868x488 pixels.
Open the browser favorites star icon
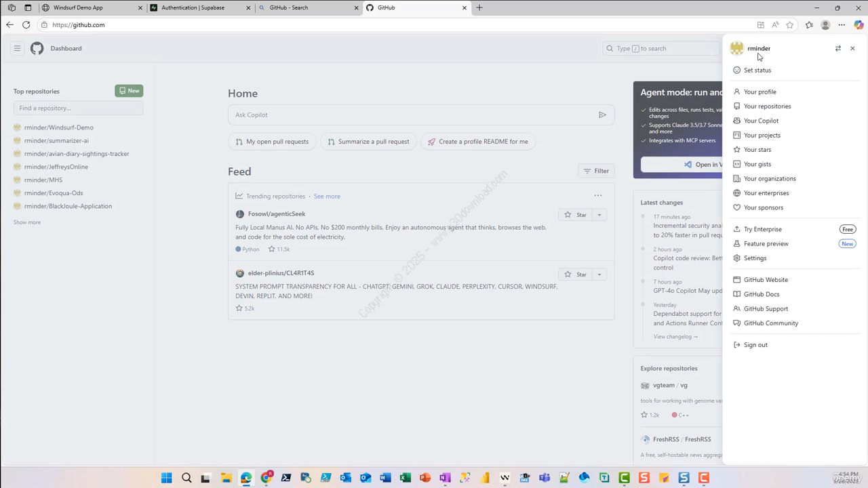pyautogui.click(x=789, y=24)
